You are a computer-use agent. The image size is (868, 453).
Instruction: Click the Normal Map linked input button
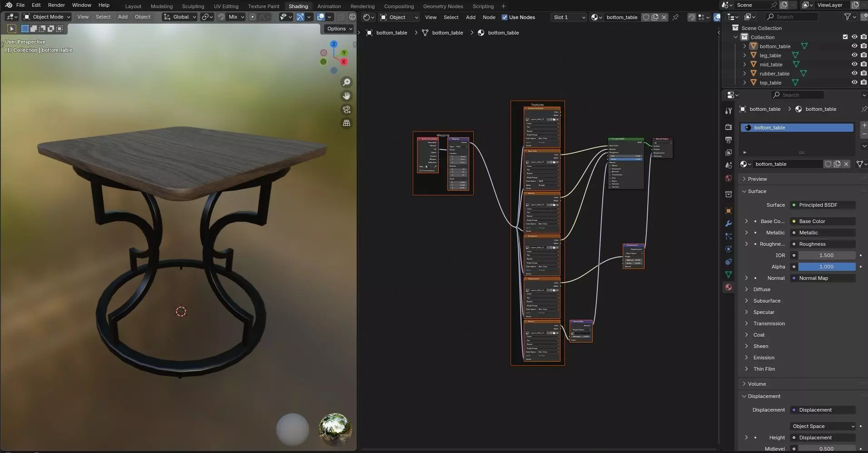[x=823, y=278]
